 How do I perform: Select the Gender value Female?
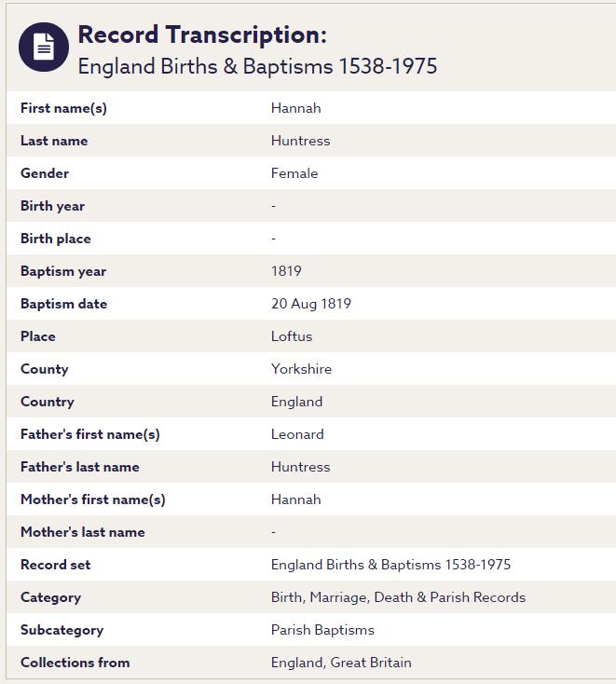pyautogui.click(x=294, y=173)
